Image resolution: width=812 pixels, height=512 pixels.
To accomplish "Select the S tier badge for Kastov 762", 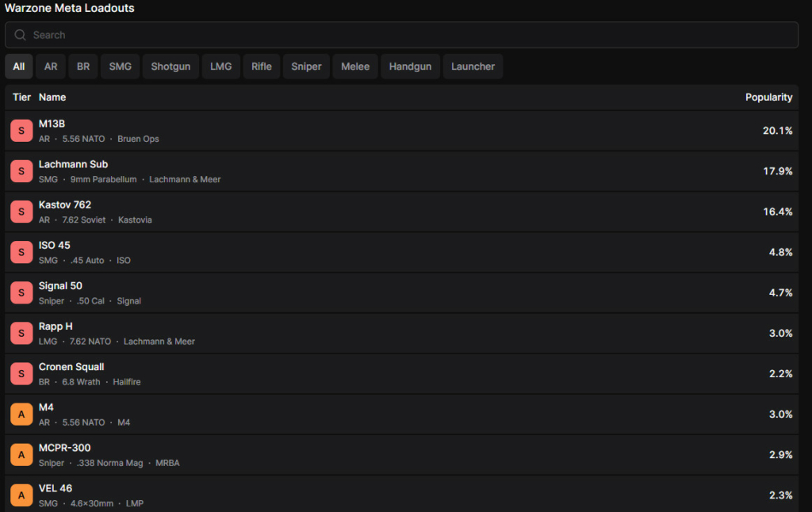I will (x=21, y=212).
